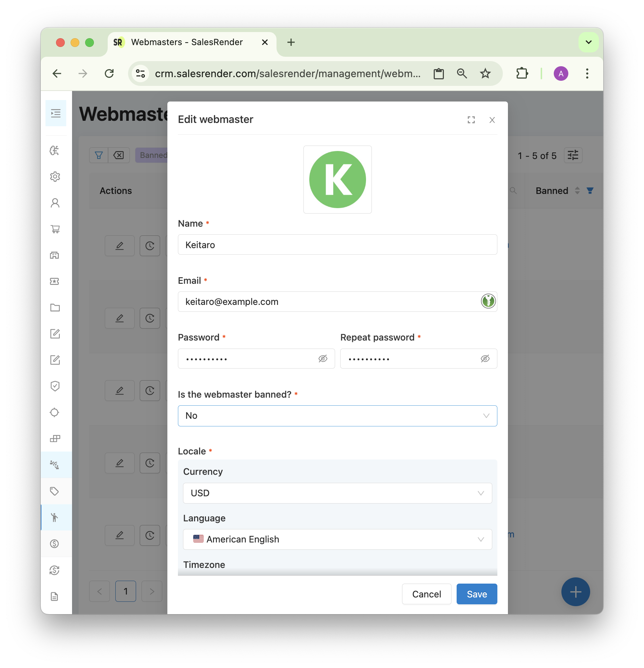Toggle the sidebar menu collapse icon

tap(56, 114)
